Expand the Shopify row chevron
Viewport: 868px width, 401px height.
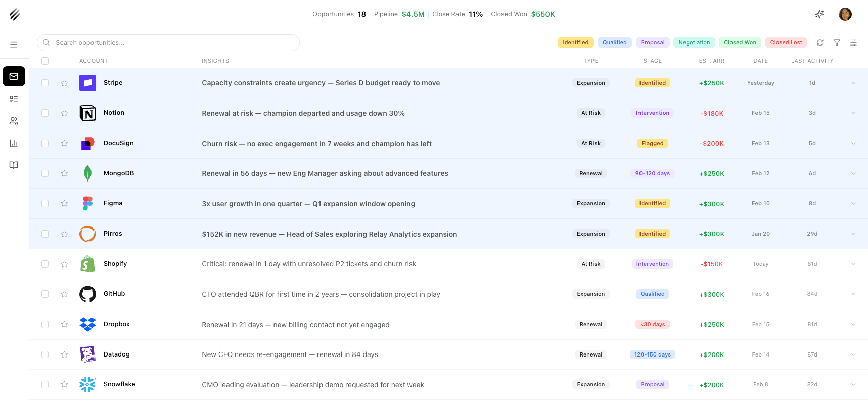click(x=853, y=264)
